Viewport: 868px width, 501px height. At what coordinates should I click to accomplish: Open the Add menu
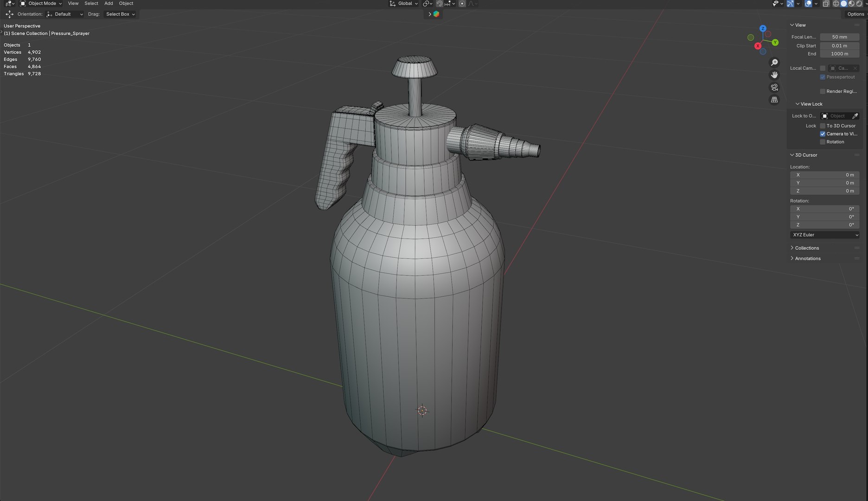tap(108, 4)
